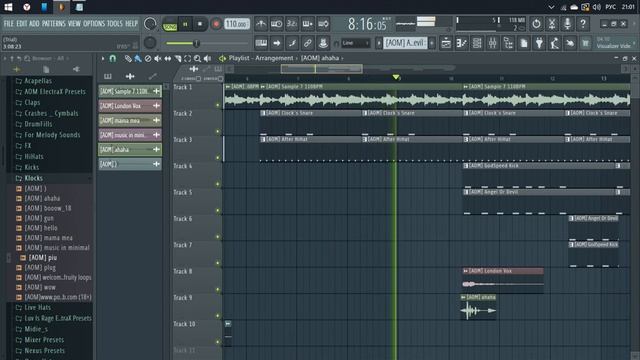
Task: Pick the [AOM] London Vox clip in picker
Action: pos(130,106)
